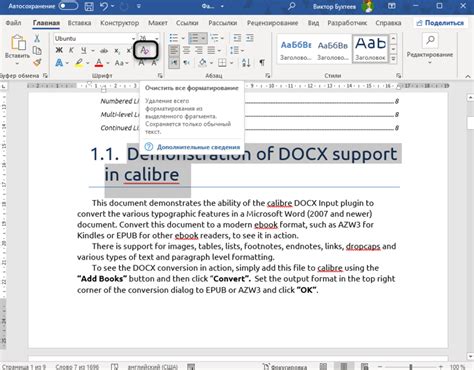474x370 pixels.
Task: Toggle italic with the К button
Action: point(71,50)
